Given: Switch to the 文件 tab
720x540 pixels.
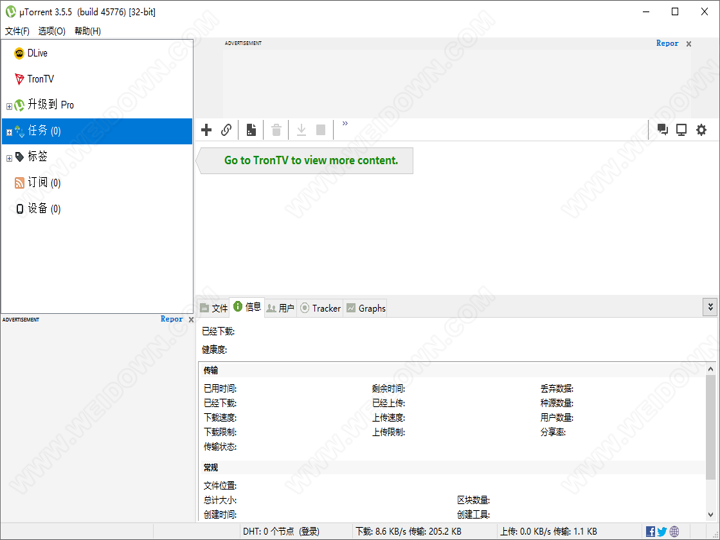Looking at the screenshot, I should tap(214, 308).
